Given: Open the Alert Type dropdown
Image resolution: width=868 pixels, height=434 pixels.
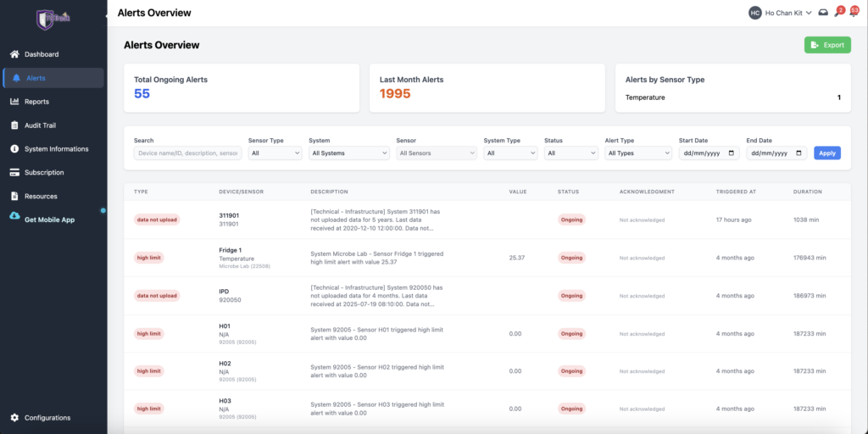Looking at the screenshot, I should coord(638,153).
